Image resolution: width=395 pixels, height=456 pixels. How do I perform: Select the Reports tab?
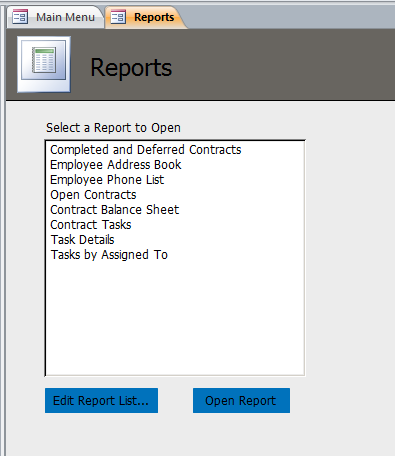pyautogui.click(x=146, y=17)
